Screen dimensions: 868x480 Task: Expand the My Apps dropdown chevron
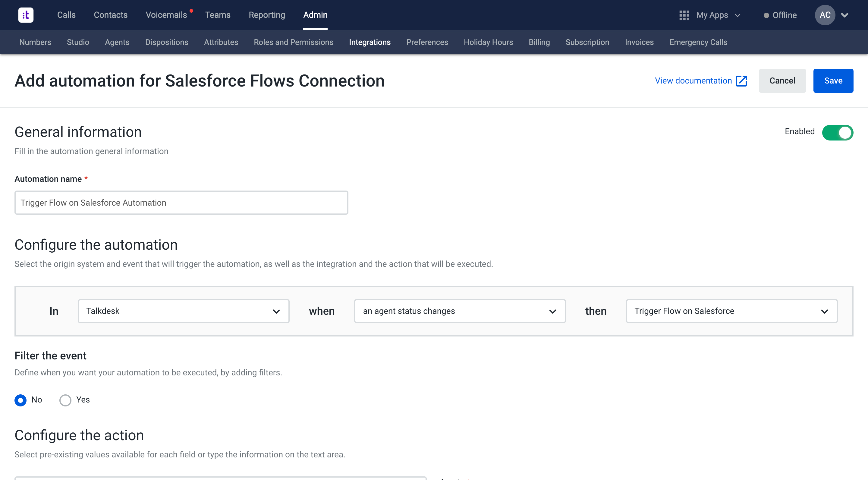pyautogui.click(x=737, y=15)
